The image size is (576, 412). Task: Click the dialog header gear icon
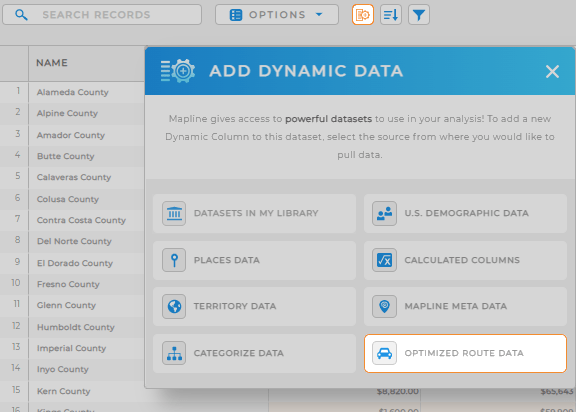pyautogui.click(x=178, y=71)
